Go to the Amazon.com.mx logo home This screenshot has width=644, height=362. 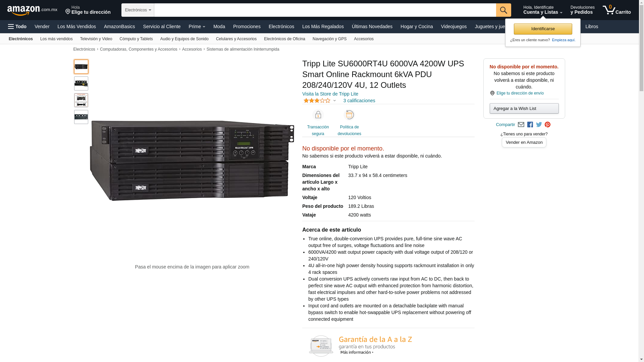pyautogui.click(x=32, y=10)
